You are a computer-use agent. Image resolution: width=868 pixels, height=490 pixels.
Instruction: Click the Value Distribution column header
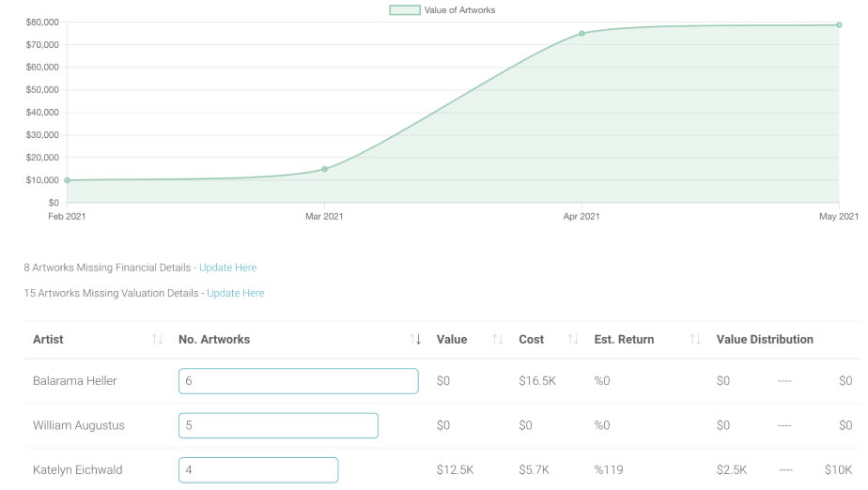[765, 340]
